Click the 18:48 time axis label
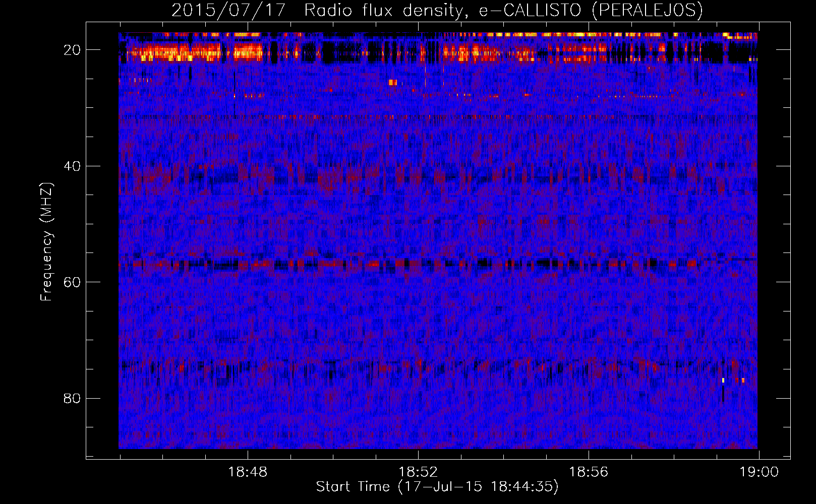This screenshot has height=504, width=816. pyautogui.click(x=248, y=472)
